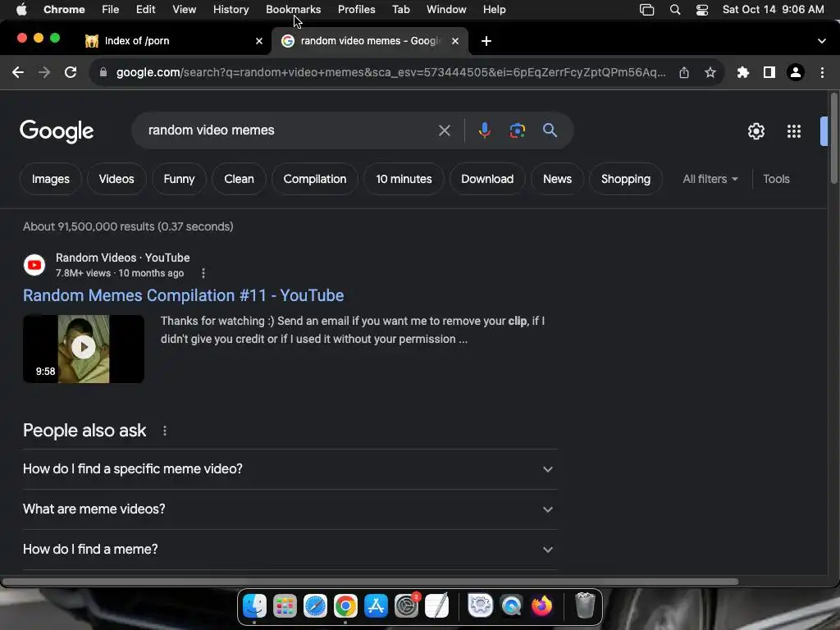The width and height of the screenshot is (840, 630).
Task: Launch Safari from the dock
Action: click(315, 606)
